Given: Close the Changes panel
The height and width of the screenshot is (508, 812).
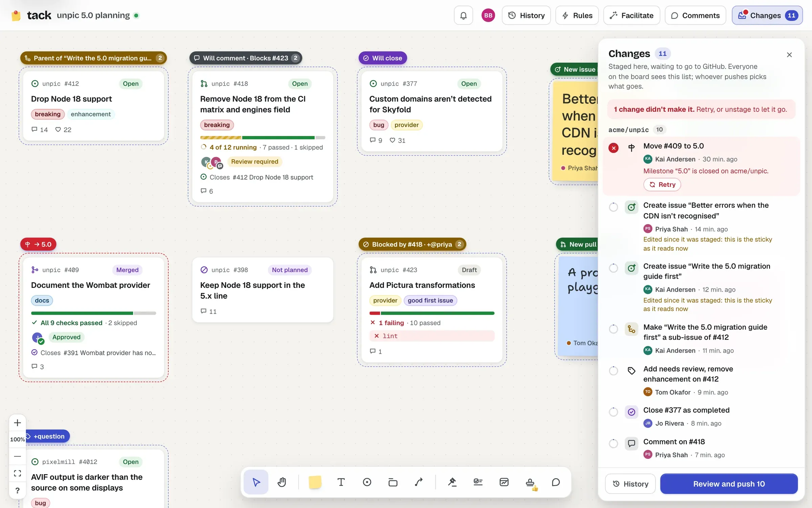Looking at the screenshot, I should [x=789, y=55].
